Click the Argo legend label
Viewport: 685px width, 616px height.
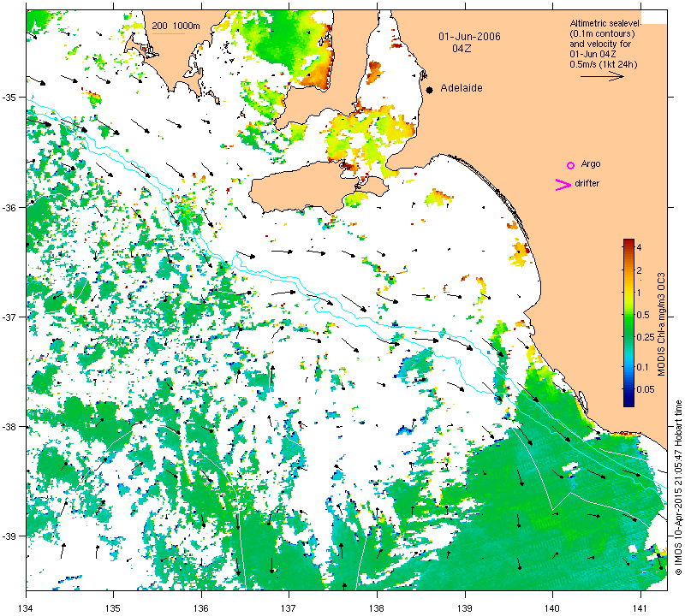click(591, 164)
